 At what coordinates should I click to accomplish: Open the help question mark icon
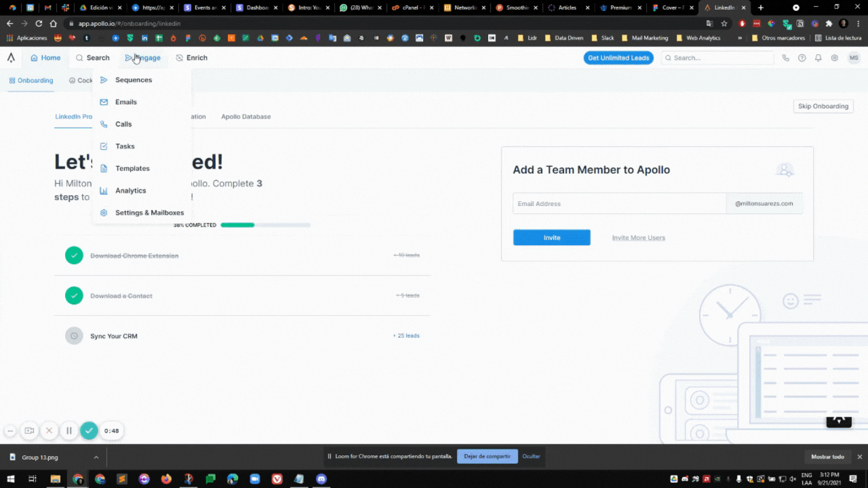pos(802,58)
